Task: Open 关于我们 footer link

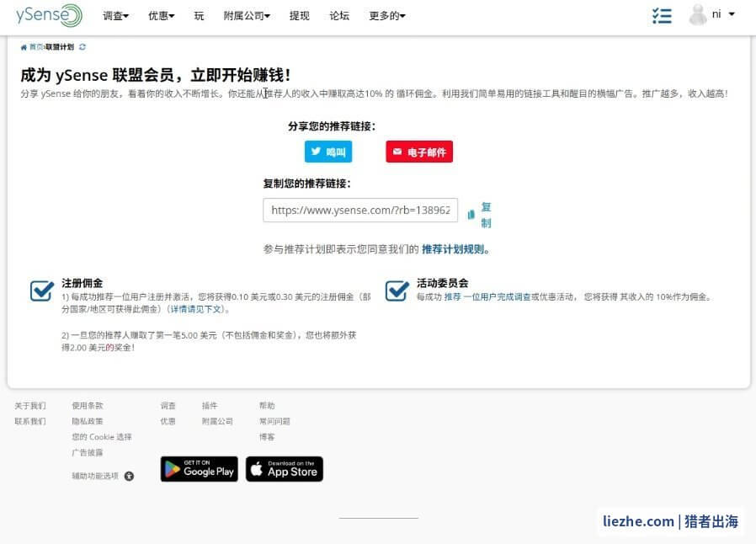Action: coord(30,406)
